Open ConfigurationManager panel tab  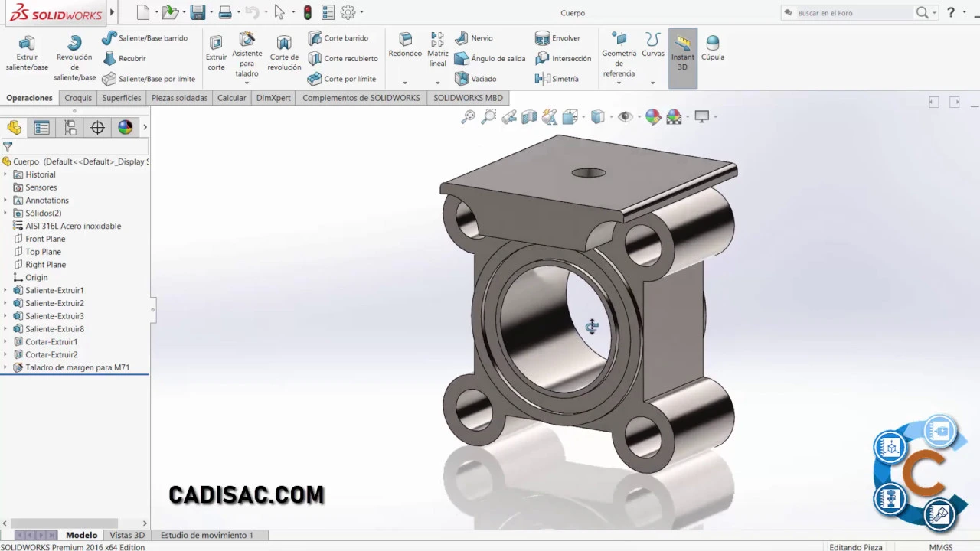coord(70,128)
